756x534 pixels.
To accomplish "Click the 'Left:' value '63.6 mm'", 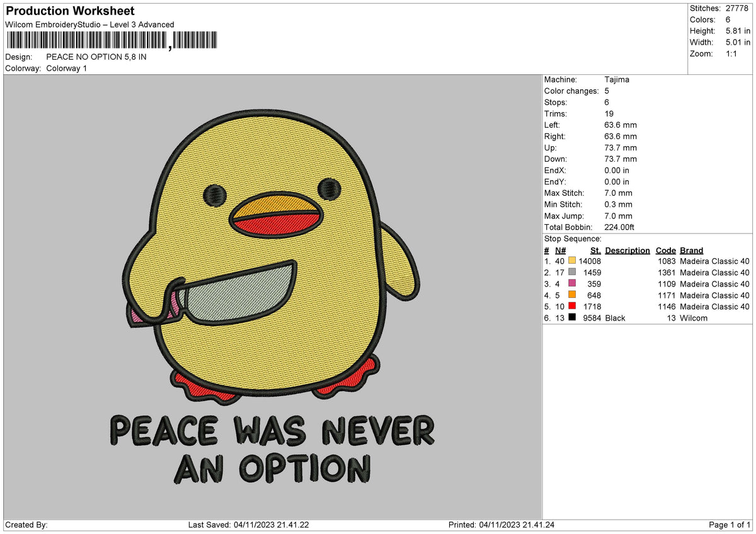I will 621,125.
